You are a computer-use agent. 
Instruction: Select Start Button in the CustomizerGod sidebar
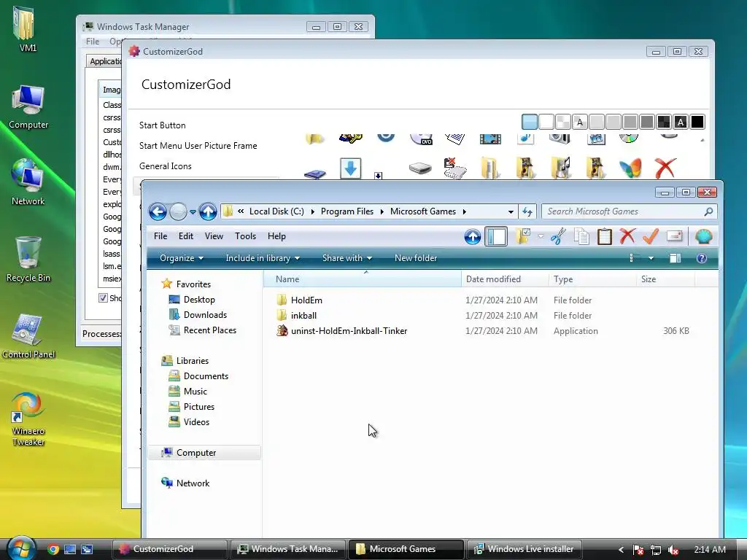point(163,125)
